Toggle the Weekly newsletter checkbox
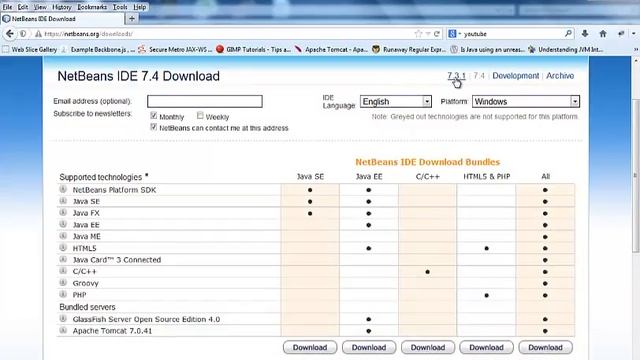 [200, 116]
